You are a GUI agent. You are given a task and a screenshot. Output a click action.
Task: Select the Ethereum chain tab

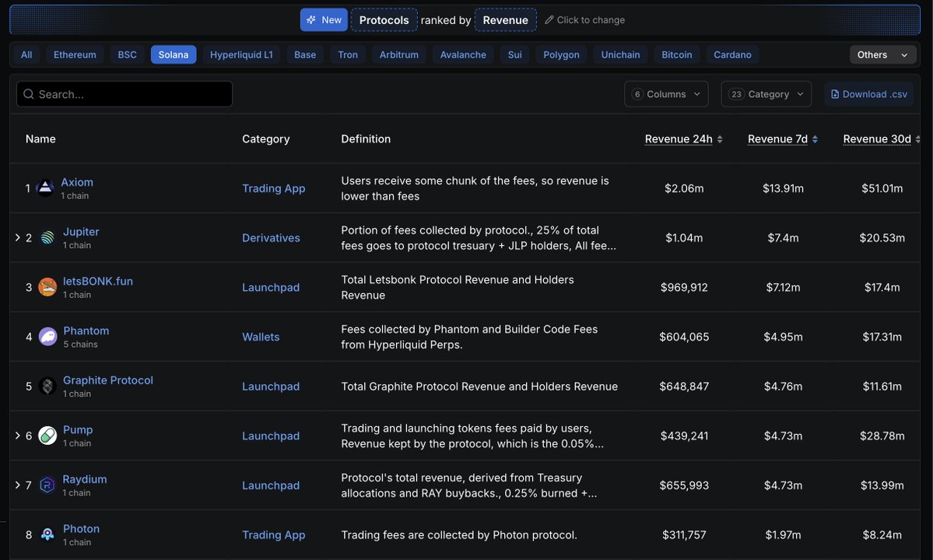tap(75, 54)
